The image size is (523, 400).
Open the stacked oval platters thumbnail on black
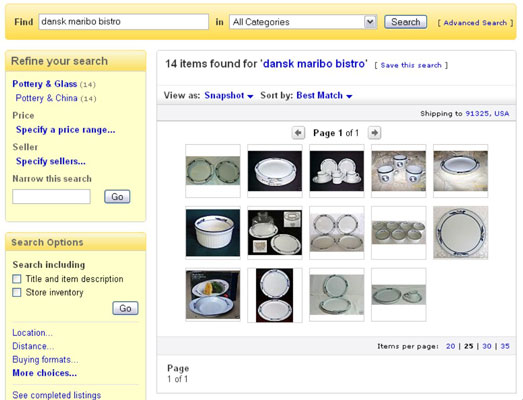[275, 171]
